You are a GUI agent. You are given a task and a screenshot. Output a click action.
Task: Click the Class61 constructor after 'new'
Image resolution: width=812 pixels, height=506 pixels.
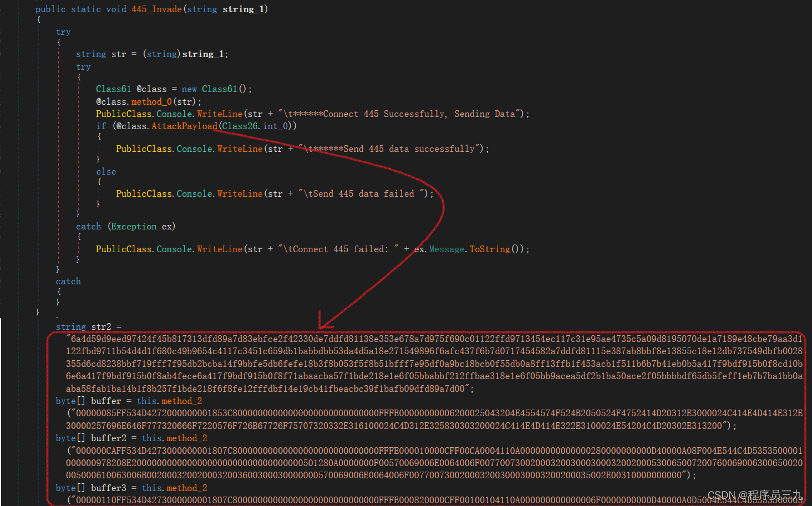pos(219,89)
